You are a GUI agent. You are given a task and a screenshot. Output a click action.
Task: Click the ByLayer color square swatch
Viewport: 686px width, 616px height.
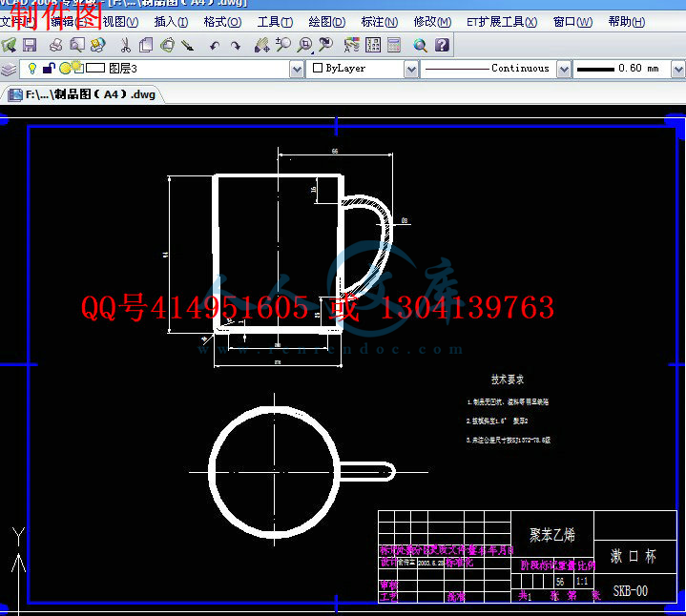tap(318, 68)
